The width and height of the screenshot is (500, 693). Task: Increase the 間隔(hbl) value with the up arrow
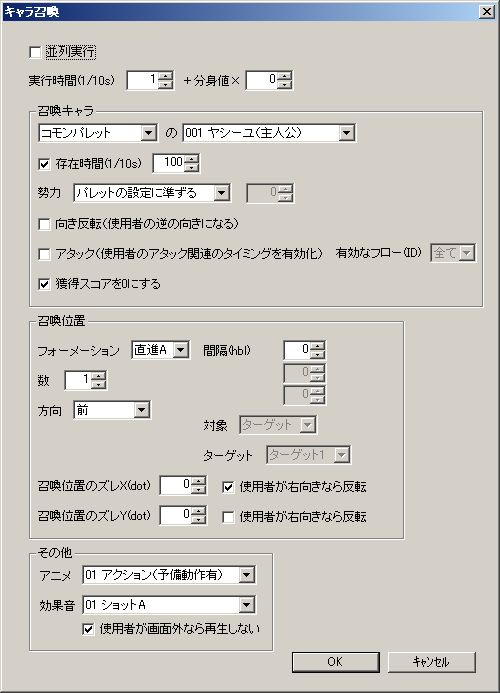317,346
